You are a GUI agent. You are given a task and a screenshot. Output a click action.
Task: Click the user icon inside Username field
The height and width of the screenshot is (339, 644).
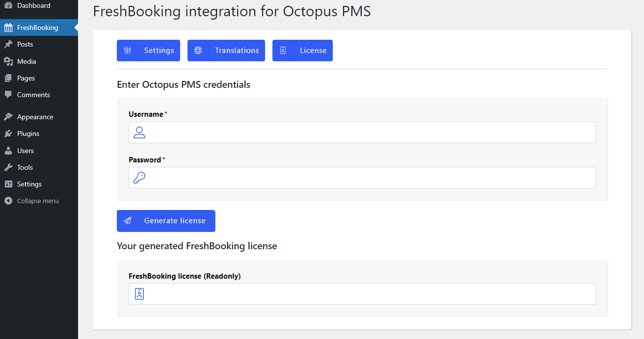[x=139, y=132]
